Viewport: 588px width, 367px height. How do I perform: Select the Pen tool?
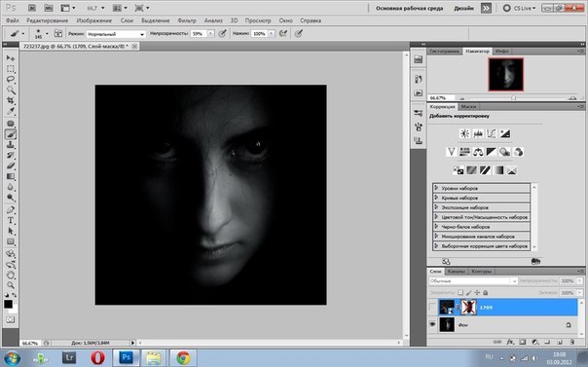point(11,209)
